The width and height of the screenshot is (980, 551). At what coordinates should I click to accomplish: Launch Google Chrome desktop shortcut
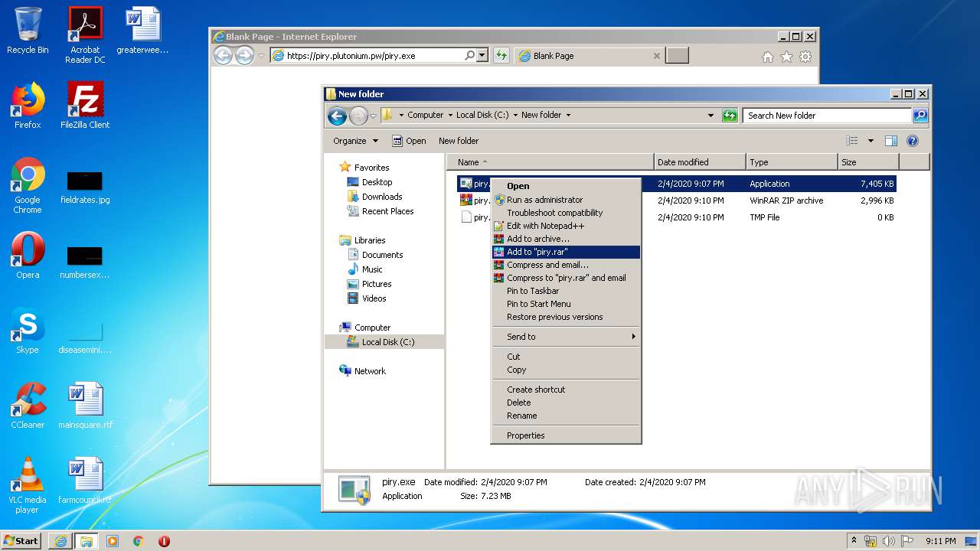coord(28,186)
